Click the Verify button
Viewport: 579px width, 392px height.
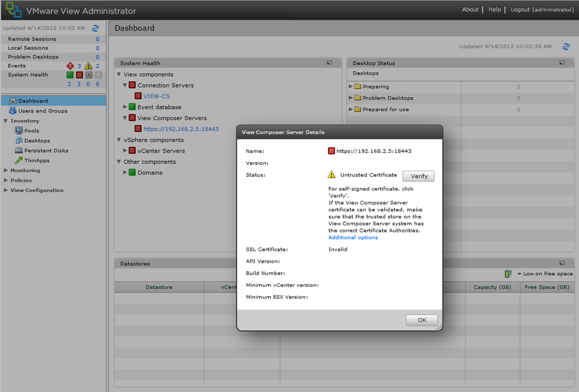coord(418,176)
